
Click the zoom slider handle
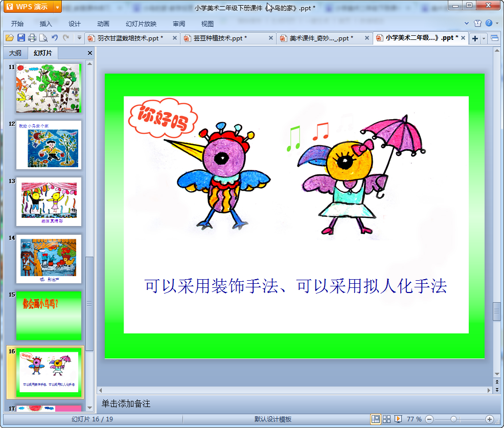(453, 419)
